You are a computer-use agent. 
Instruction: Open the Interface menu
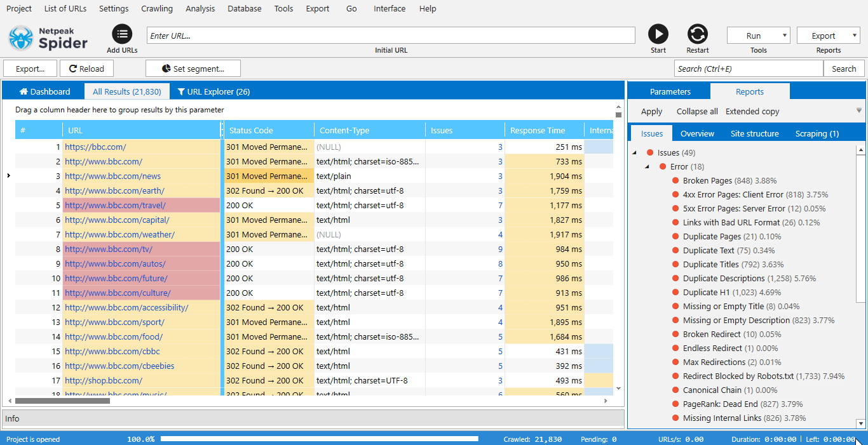click(390, 8)
